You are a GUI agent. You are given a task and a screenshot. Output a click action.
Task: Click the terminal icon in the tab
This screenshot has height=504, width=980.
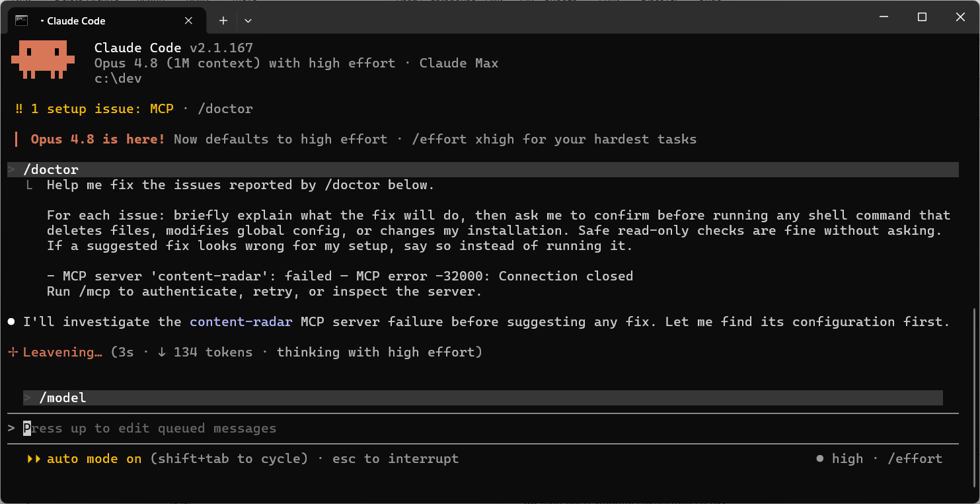(21, 21)
